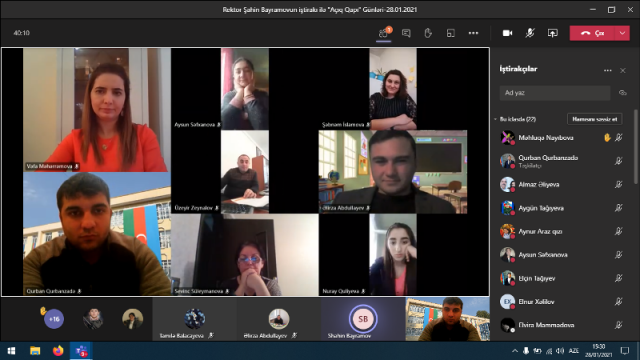Screen dimensions: 640x360
Task: Click the share content icon
Action: tap(553, 33)
